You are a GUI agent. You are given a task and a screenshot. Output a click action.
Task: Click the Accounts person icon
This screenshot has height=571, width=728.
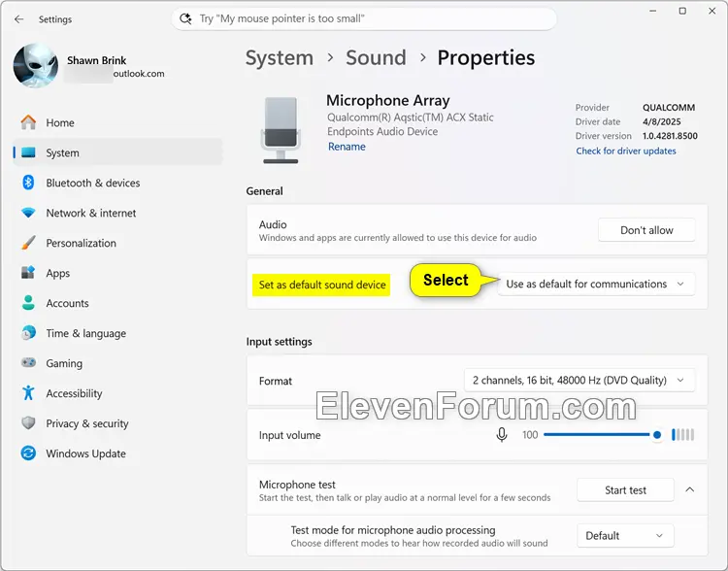(x=28, y=303)
